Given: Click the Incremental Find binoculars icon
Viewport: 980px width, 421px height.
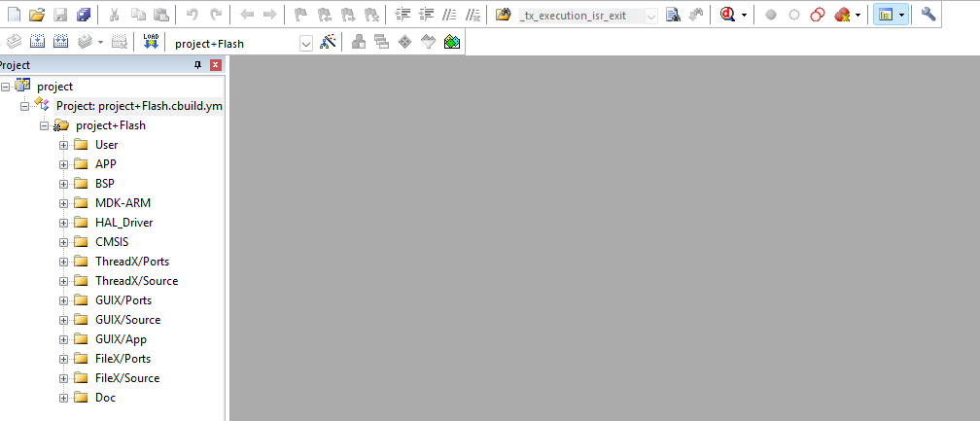Looking at the screenshot, I should tap(696, 15).
